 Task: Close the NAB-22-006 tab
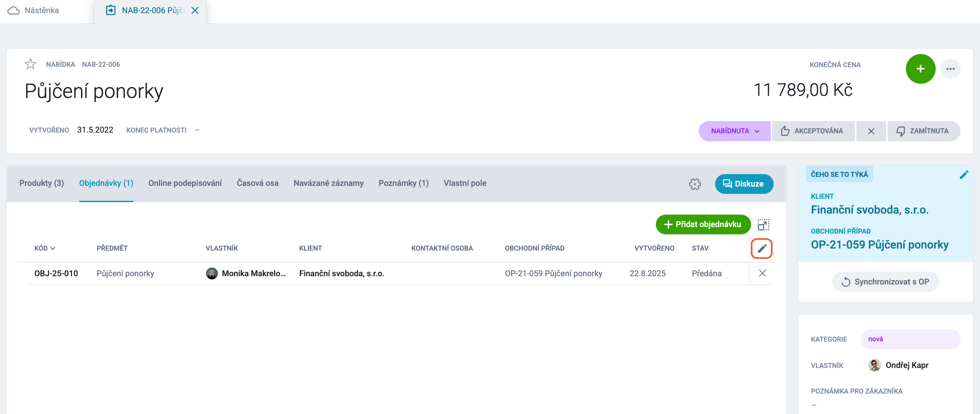195,10
